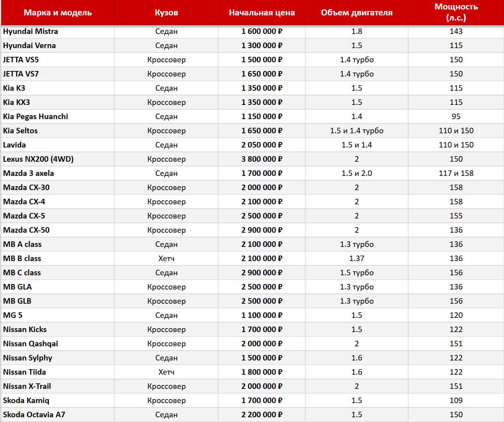Select the Nissan Qashqai model cell
Viewport: 504px width, 422px height.
[x=30, y=344]
